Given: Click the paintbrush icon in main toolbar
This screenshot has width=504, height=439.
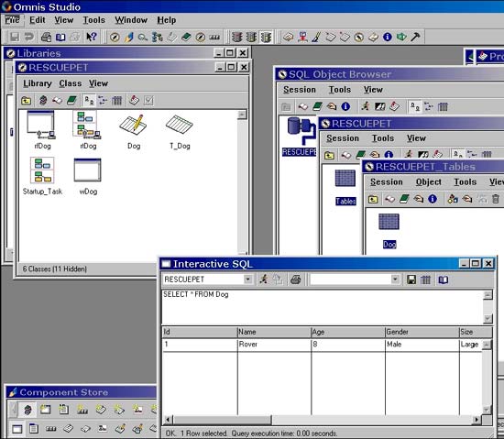Looking at the screenshot, I should (x=316, y=37).
